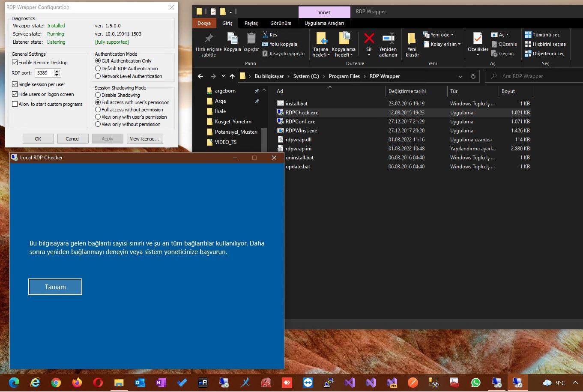Screen dimensions: 583x392
Task: Click the Kes scissors icon
Action: [x=265, y=35]
